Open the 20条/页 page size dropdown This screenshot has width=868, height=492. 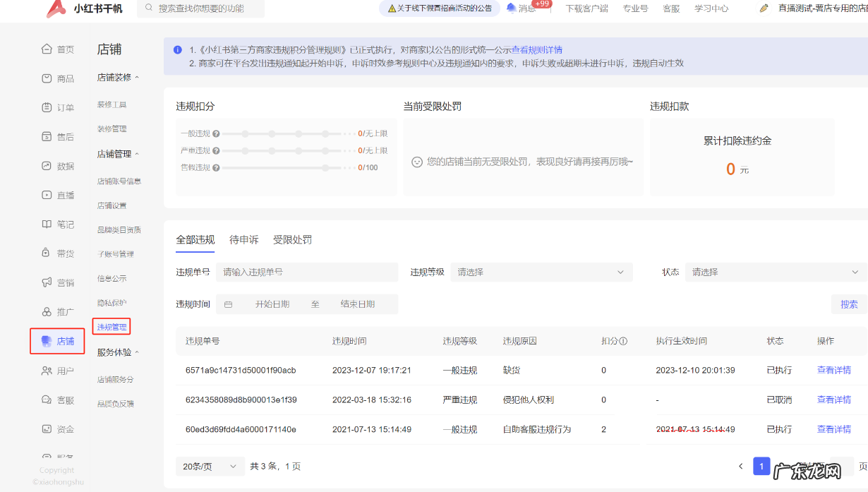pos(210,466)
